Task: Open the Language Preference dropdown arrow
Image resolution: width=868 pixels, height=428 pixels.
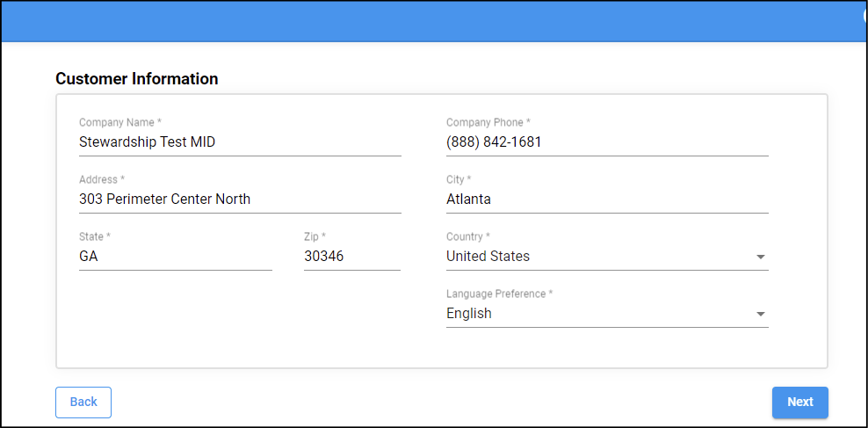Action: tap(761, 315)
